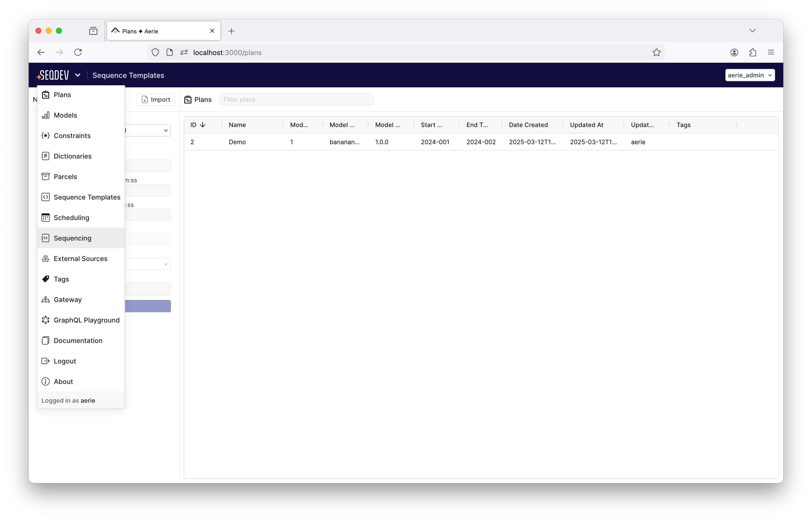Open External Sources
Image resolution: width=812 pixels, height=521 pixels.
tap(80, 258)
